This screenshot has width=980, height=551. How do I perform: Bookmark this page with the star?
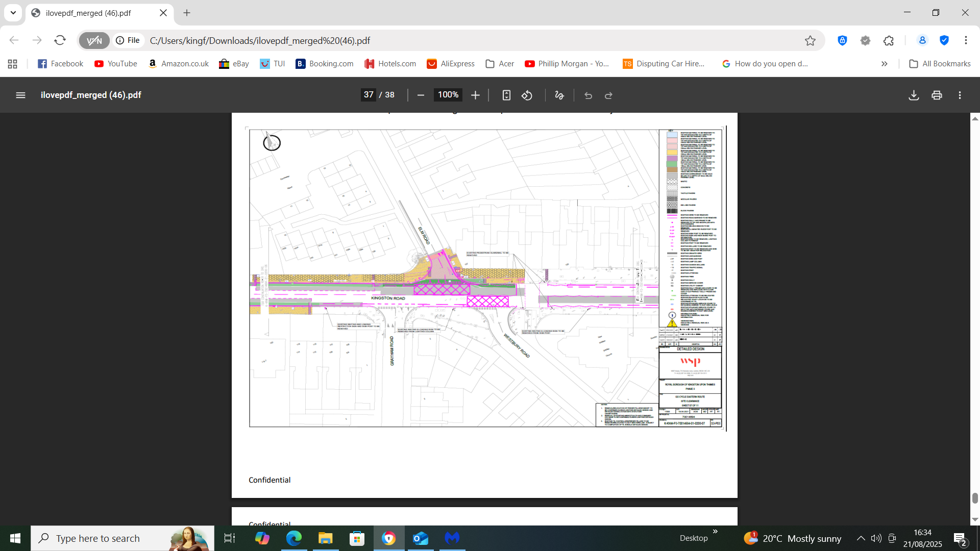click(810, 41)
